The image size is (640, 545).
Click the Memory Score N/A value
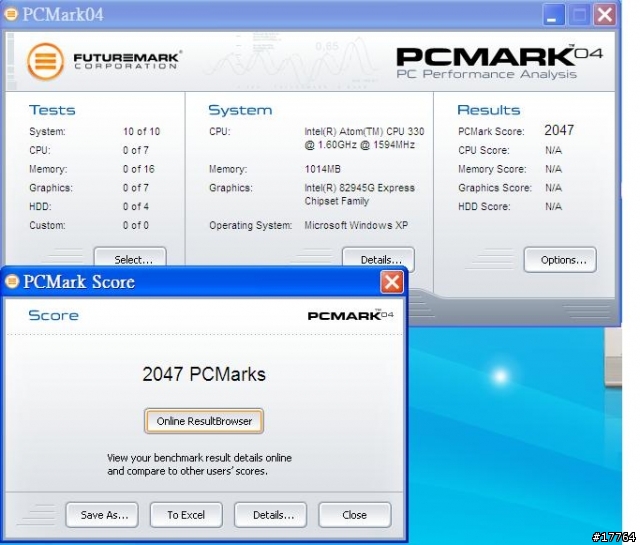pyautogui.click(x=553, y=169)
